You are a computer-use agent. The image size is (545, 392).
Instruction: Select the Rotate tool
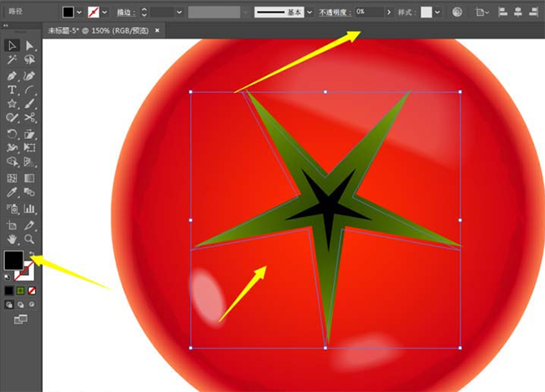coord(12,134)
